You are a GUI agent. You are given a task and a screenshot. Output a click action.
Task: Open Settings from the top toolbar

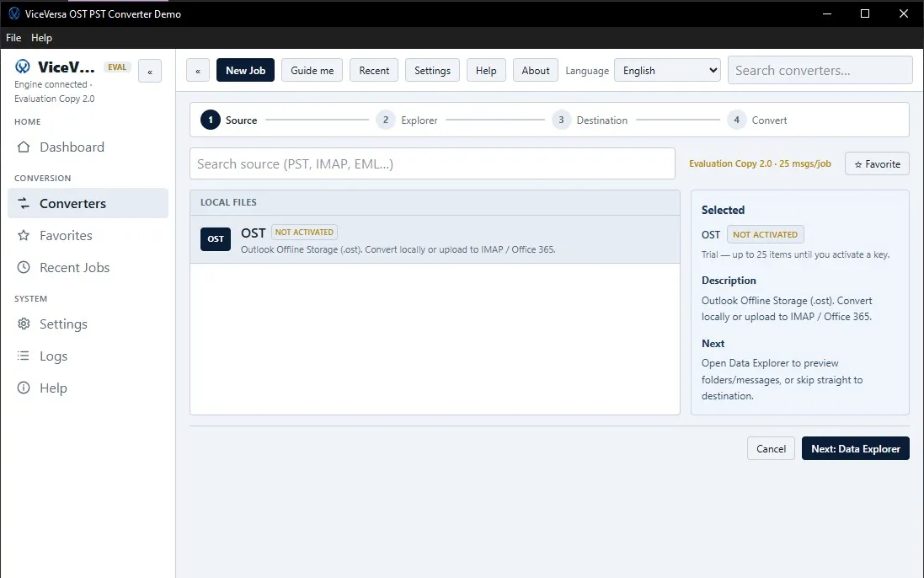432,70
